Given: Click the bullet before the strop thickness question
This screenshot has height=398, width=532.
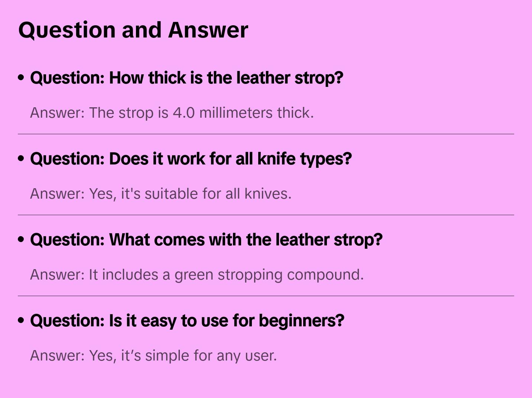Looking at the screenshot, I should 21,78.
